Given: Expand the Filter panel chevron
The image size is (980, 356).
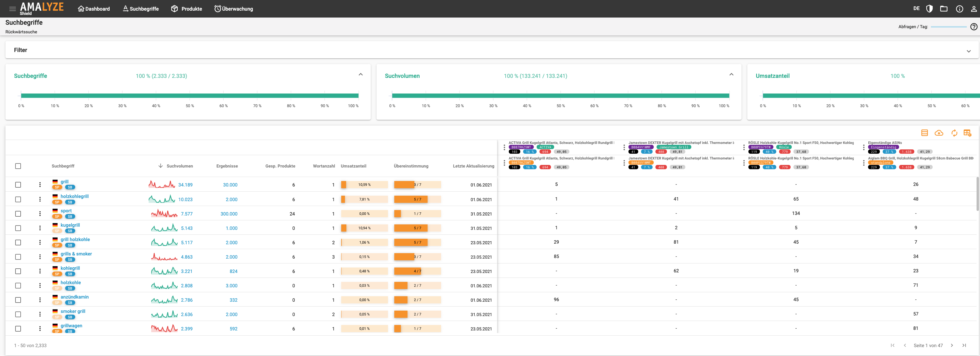Looking at the screenshot, I should (x=969, y=51).
